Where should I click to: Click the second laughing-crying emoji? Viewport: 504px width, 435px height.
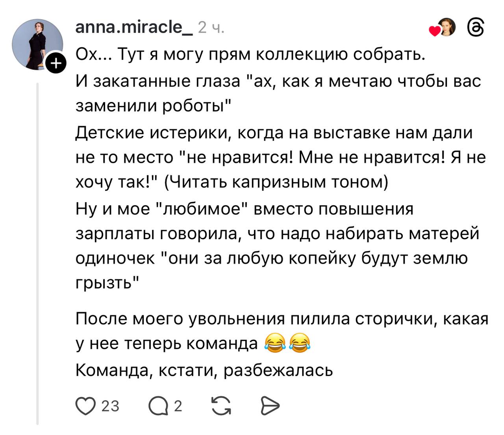click(x=300, y=343)
